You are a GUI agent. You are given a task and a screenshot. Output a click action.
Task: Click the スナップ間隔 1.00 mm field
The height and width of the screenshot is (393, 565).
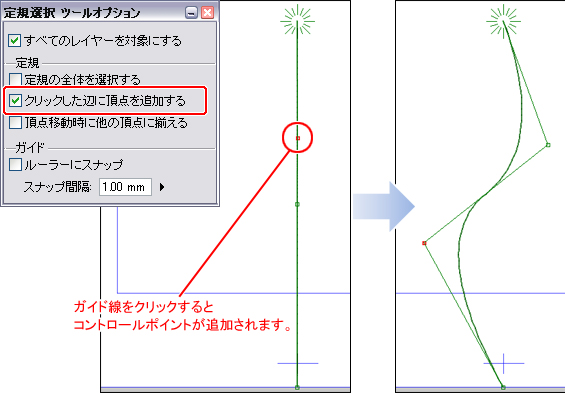(125, 187)
